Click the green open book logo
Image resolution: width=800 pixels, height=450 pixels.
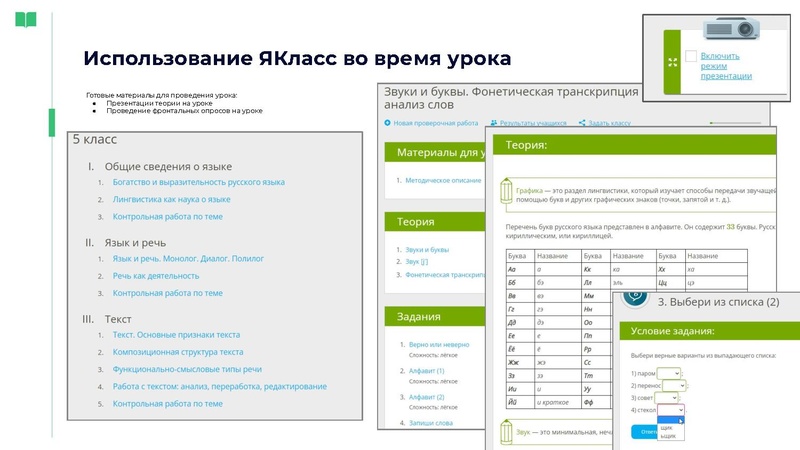[x=26, y=20]
